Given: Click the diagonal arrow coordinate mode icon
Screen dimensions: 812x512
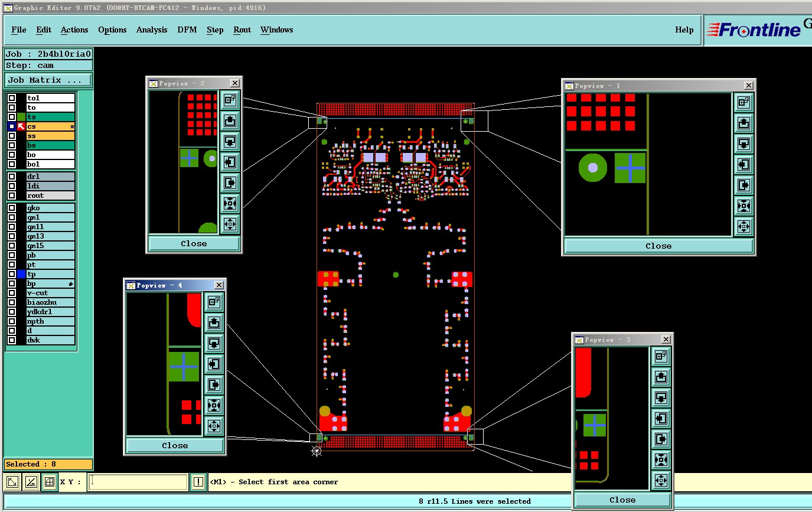Looking at the screenshot, I should tap(12, 482).
